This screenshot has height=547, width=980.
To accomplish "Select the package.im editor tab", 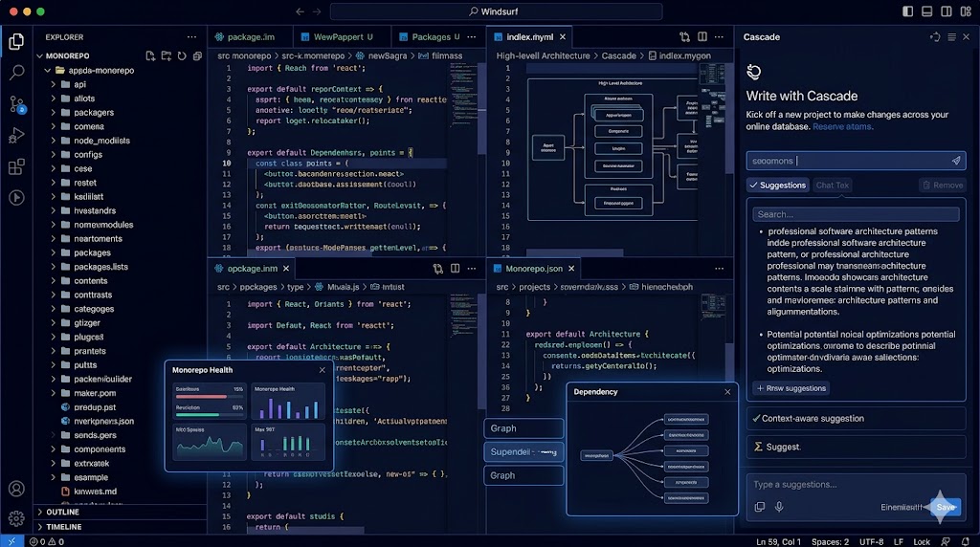I will click(x=245, y=37).
